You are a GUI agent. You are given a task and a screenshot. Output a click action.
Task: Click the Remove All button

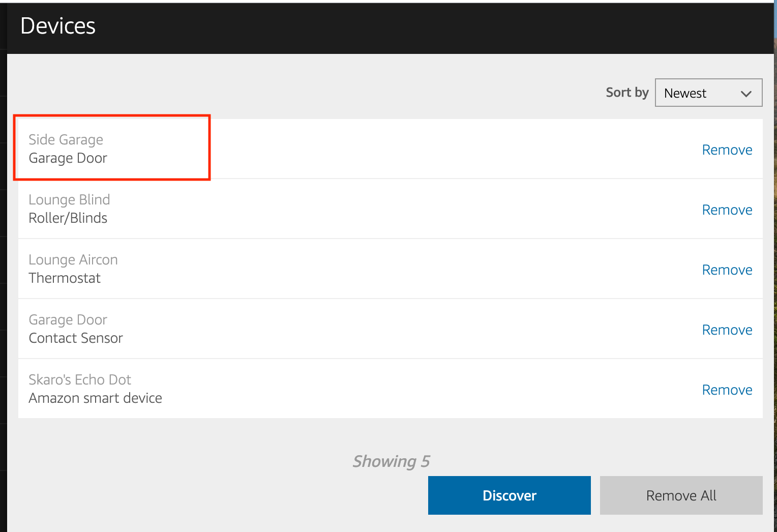(x=681, y=495)
